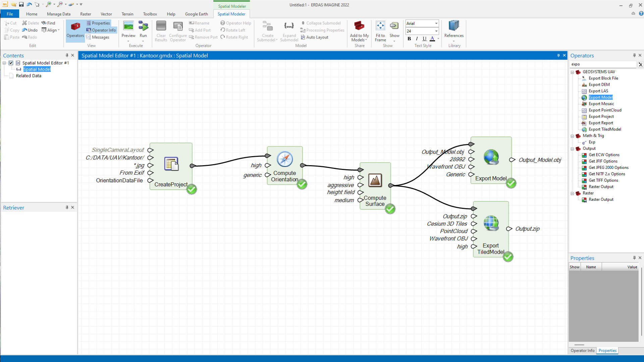Collapse the Math & Trig category
644x362 pixels.
coord(572,136)
